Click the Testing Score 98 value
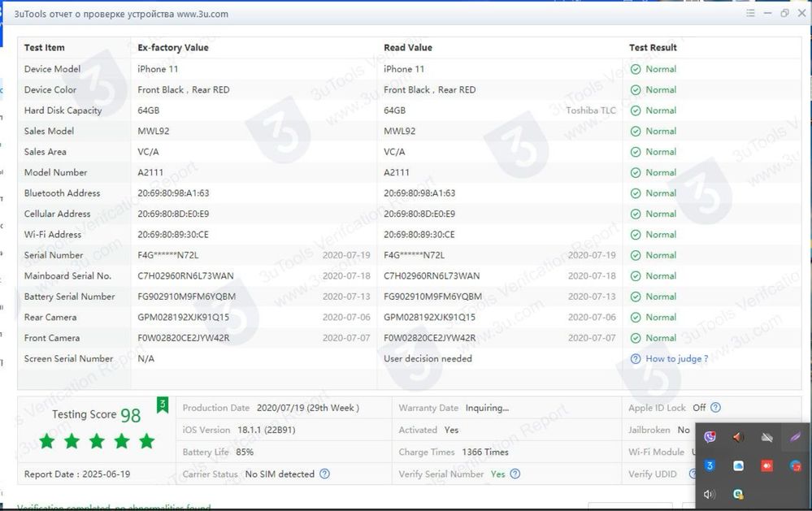 tap(131, 415)
